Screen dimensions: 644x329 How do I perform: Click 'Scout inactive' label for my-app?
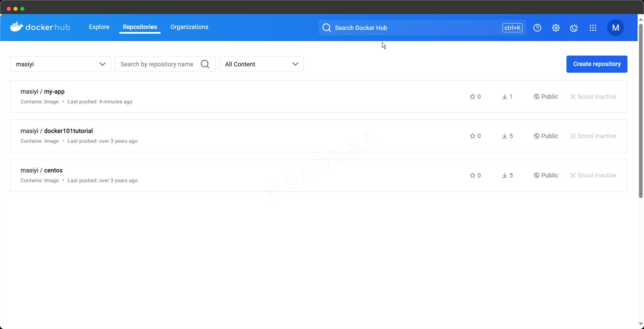click(x=597, y=97)
